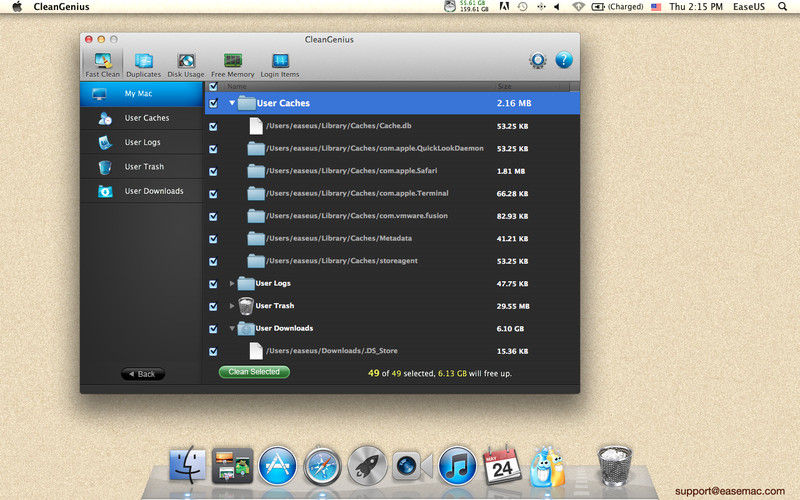Click the US flag input menu
The image size is (800, 500).
(656, 7)
